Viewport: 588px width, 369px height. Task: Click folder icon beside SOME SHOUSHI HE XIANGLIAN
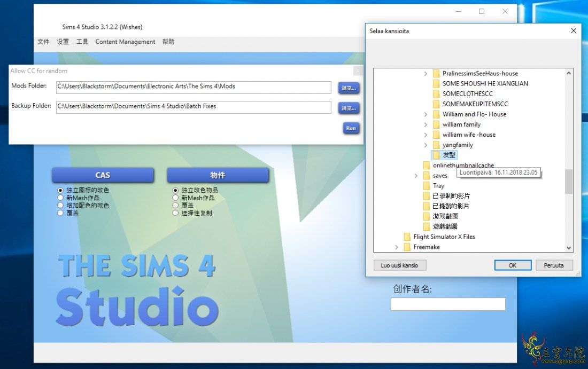tap(436, 83)
